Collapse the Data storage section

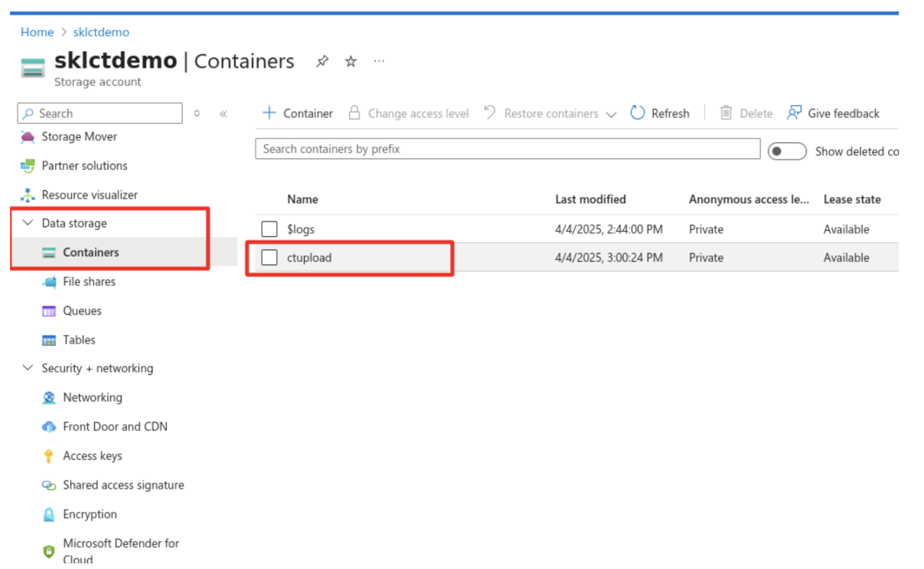tap(28, 223)
